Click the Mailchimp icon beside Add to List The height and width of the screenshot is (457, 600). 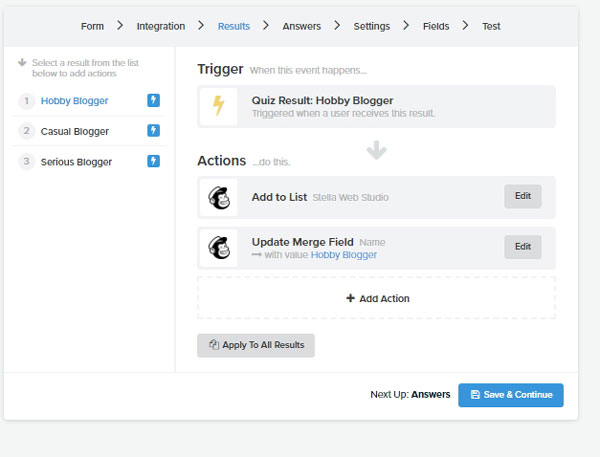click(x=219, y=197)
